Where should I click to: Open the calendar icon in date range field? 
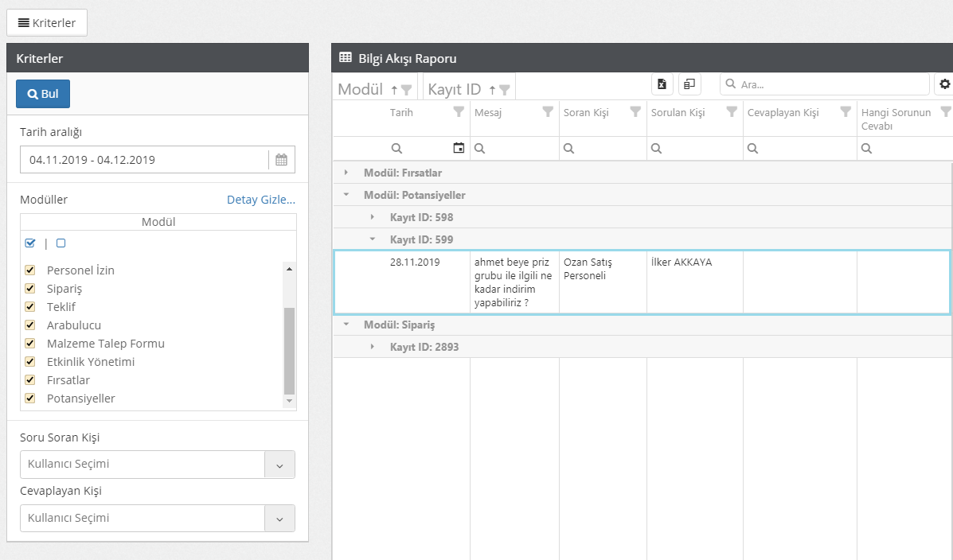281,160
